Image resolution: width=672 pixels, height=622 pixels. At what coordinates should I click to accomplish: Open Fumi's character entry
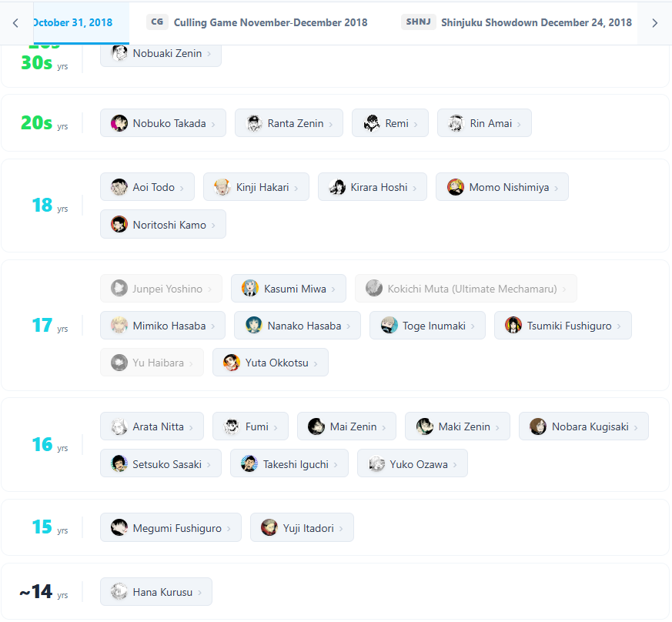click(x=250, y=426)
